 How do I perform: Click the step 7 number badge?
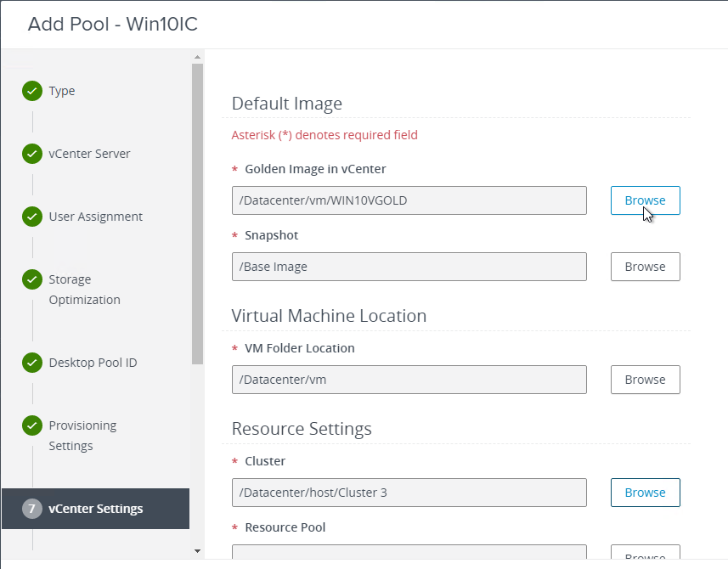(x=32, y=509)
